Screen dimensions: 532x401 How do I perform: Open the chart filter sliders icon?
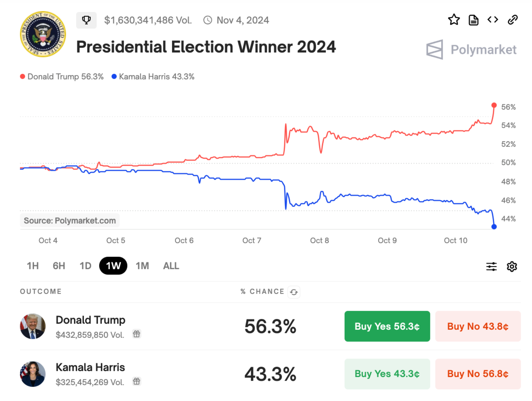(x=491, y=266)
